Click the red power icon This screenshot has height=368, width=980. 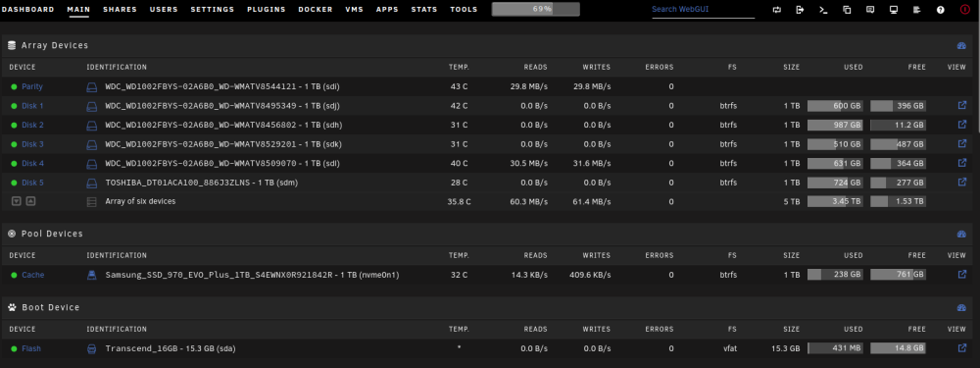coord(964,10)
